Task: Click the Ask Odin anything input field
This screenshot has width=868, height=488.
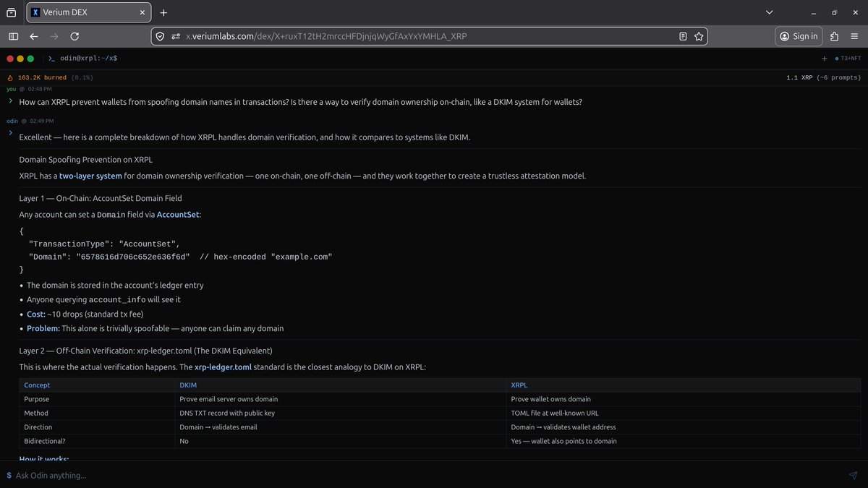Action: point(289,475)
